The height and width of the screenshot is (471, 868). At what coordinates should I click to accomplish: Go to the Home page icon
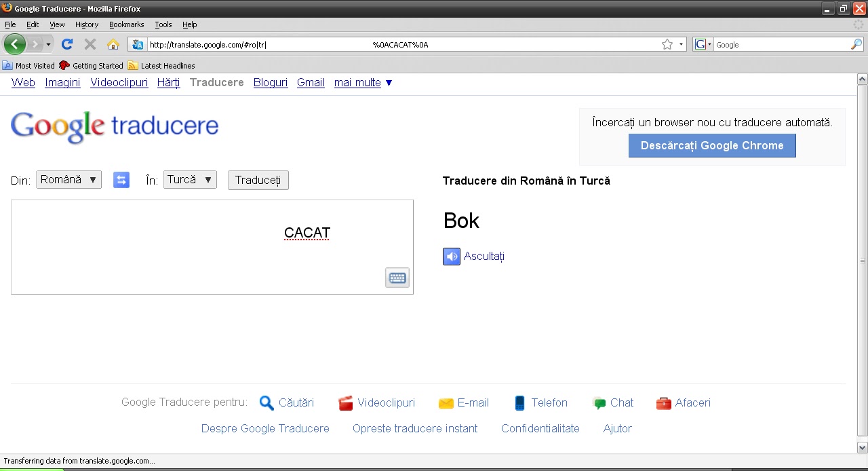pos(113,44)
